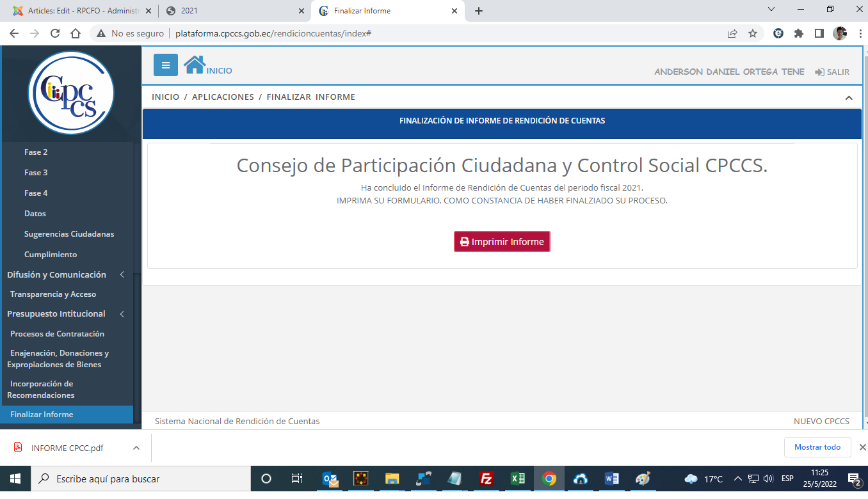
Task: Open Fase 2 in sidebar
Action: coord(36,152)
